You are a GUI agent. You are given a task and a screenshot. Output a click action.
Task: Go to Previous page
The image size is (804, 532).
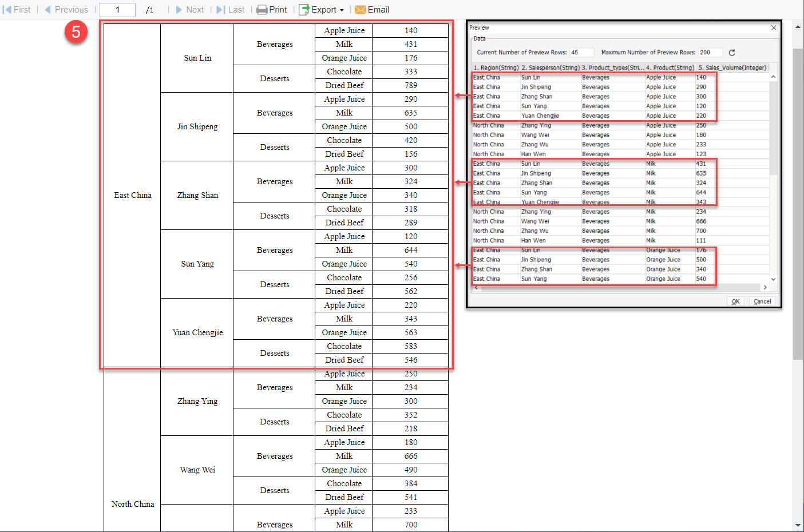(66, 10)
